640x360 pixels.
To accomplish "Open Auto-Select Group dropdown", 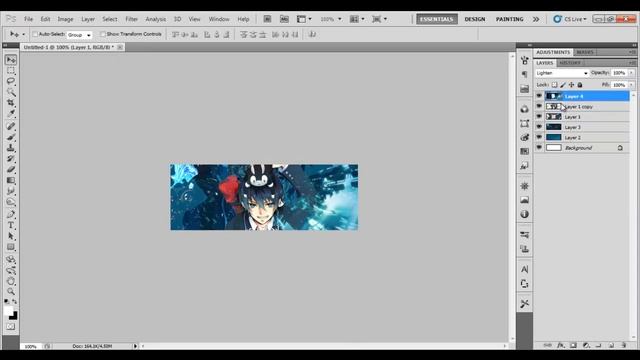I will click(x=79, y=35).
